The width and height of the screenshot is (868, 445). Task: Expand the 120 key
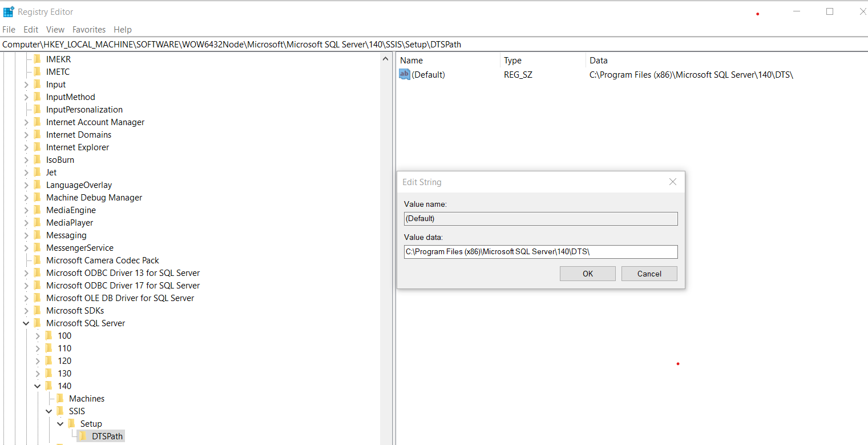(38, 361)
